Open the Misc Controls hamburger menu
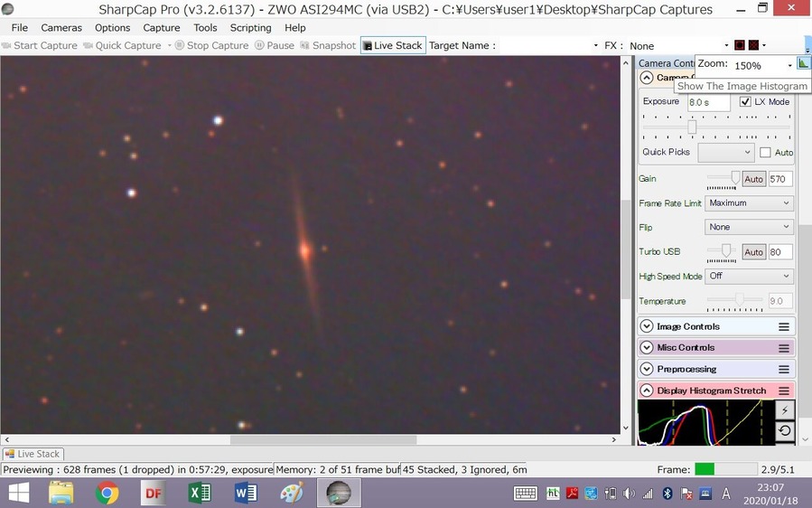The image size is (812, 508). tap(784, 348)
